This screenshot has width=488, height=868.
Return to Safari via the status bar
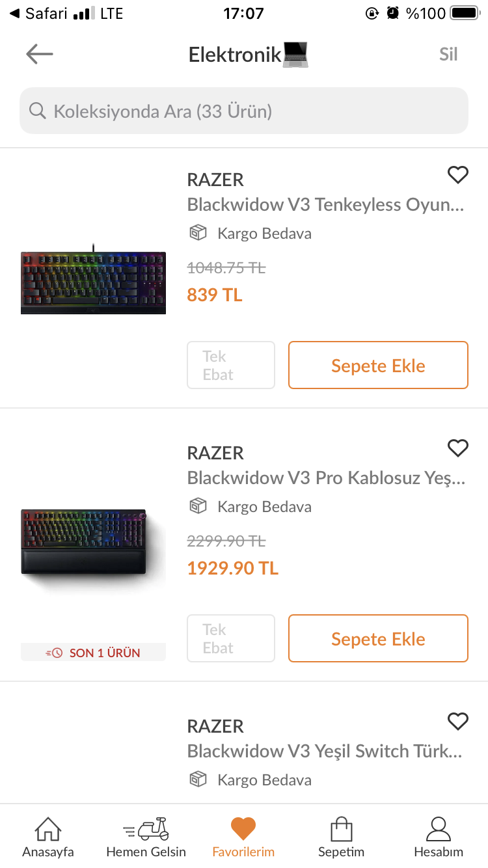39,13
